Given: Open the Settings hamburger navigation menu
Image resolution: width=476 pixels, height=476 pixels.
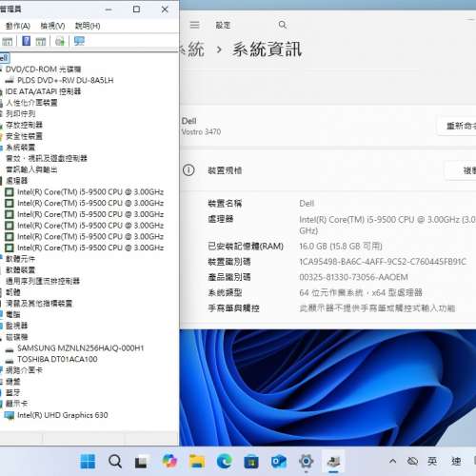Looking at the screenshot, I should [x=194, y=25].
